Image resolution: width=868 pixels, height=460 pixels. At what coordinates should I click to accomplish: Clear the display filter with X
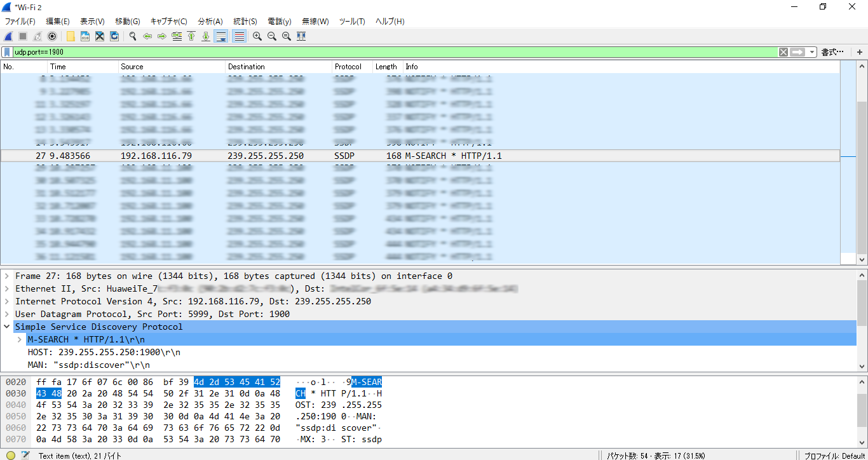tap(783, 52)
